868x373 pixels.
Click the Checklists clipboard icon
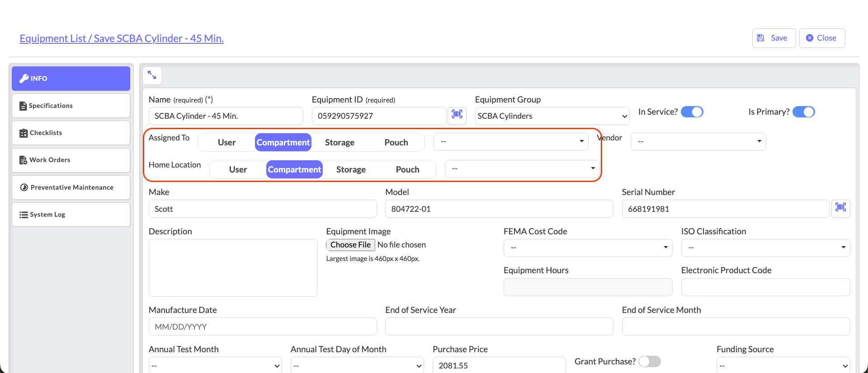[x=24, y=133]
